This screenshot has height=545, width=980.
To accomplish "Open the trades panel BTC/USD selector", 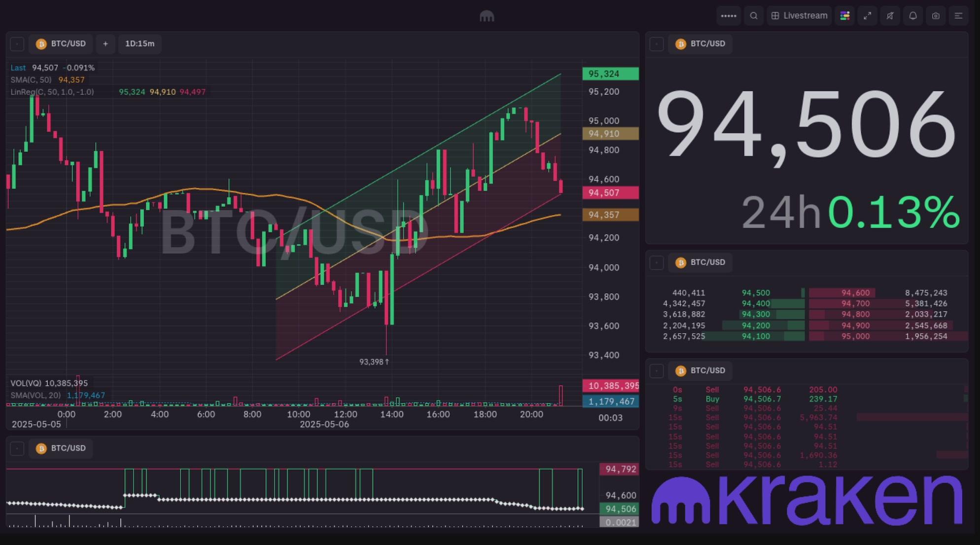I will pyautogui.click(x=700, y=371).
